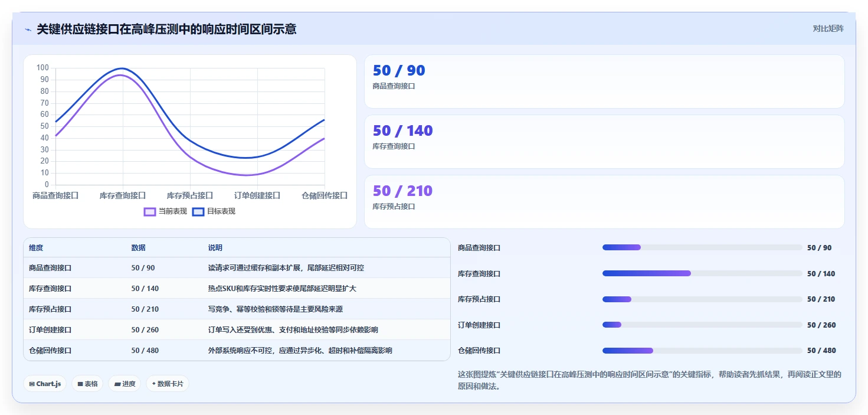The height and width of the screenshot is (415, 868).
Task: Click the 说明 table column header
Action: pos(215,248)
